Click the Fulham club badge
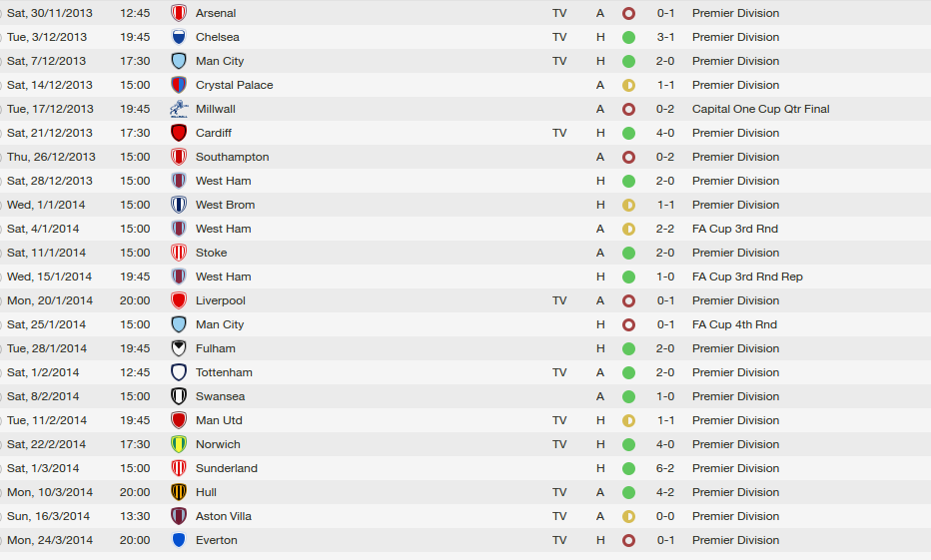The height and width of the screenshot is (560, 931). point(179,348)
